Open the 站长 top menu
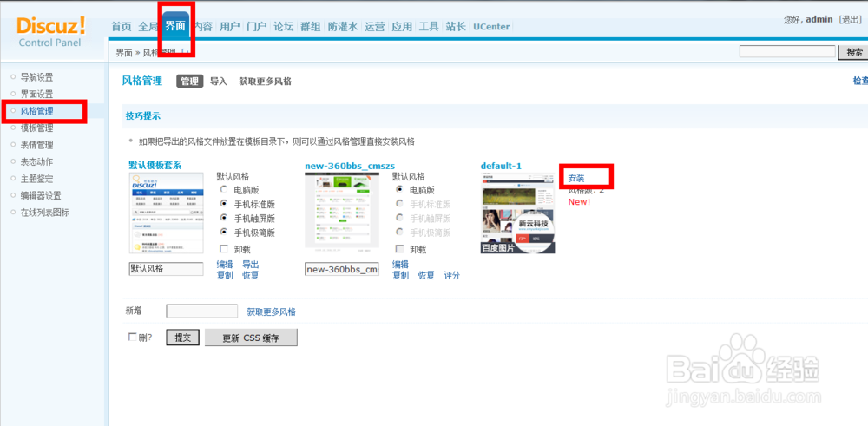This screenshot has width=868, height=426. (x=457, y=27)
